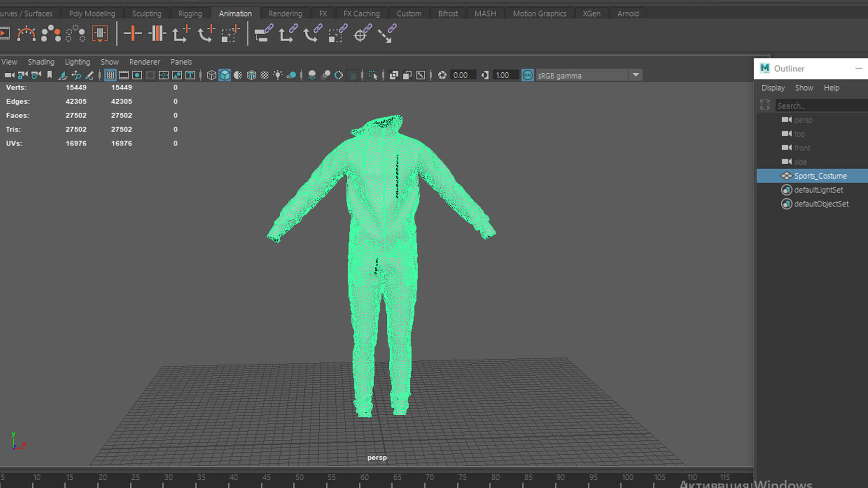
Task: Apply a Pole Vector constraint from the shelf
Action: pos(387,34)
